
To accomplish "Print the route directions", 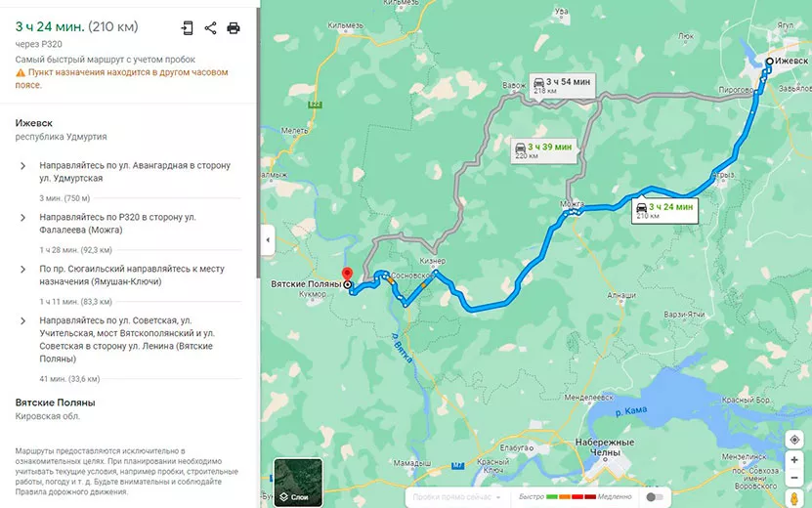I will coord(234,28).
